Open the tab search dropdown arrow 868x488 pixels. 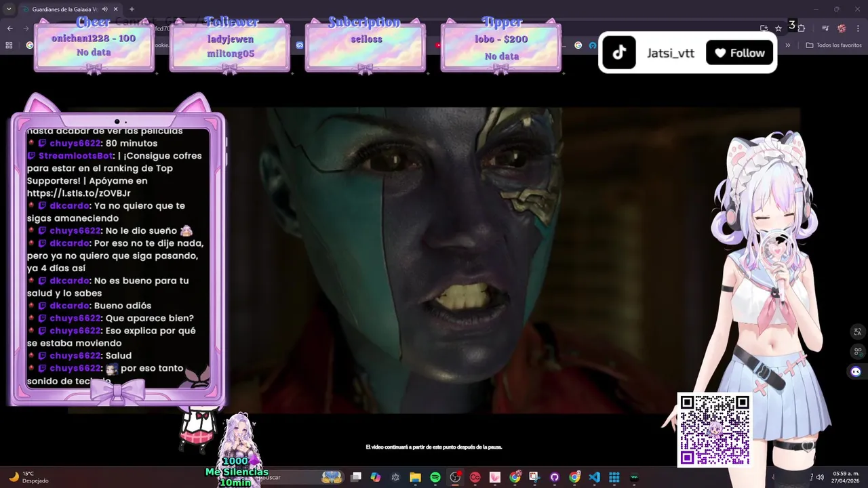[9, 9]
